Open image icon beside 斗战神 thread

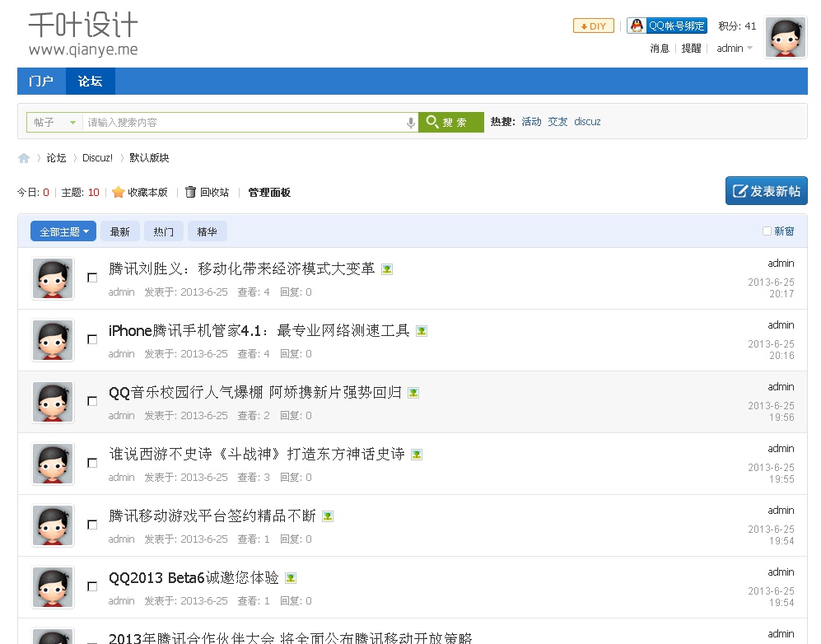click(x=417, y=455)
